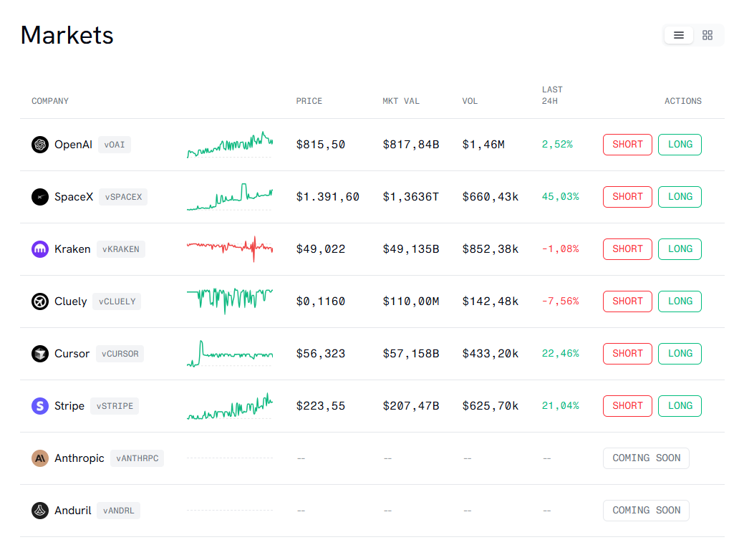Image resolution: width=734 pixels, height=560 pixels.
Task: Click the Stripe logo icon
Action: [39, 405]
